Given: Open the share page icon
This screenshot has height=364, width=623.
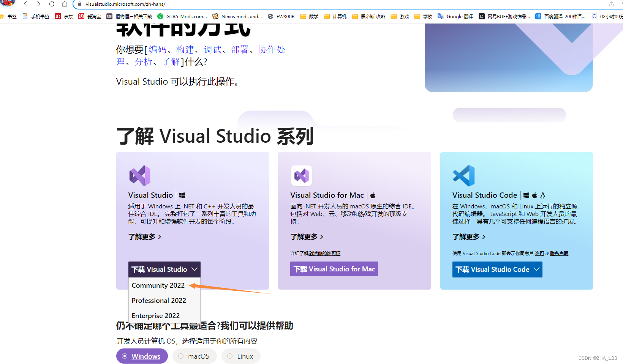Looking at the screenshot, I should pyautogui.click(x=612, y=4).
